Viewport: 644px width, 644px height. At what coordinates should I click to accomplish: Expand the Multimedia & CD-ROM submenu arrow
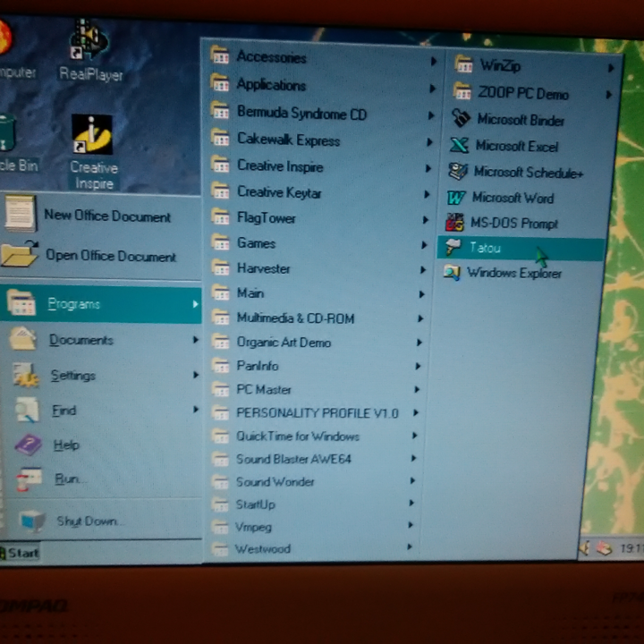coord(420,318)
